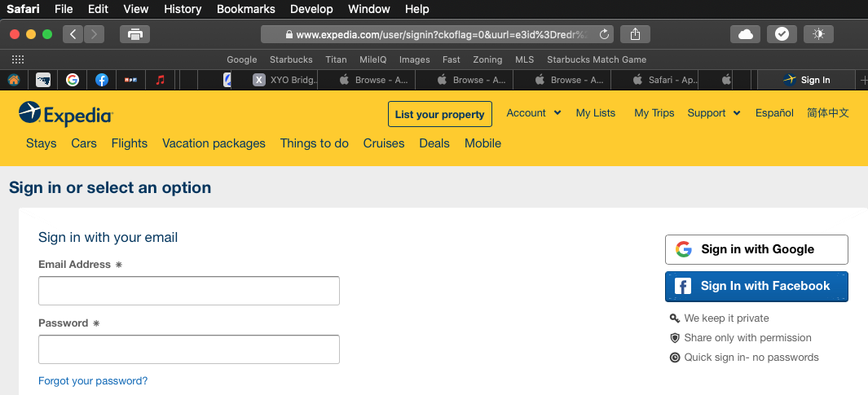Screen dimensions: 868x395
Task: Open the Images bookmark
Action: [x=415, y=59]
